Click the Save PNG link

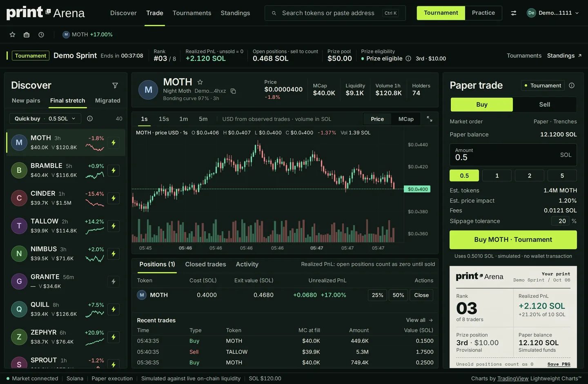click(559, 364)
